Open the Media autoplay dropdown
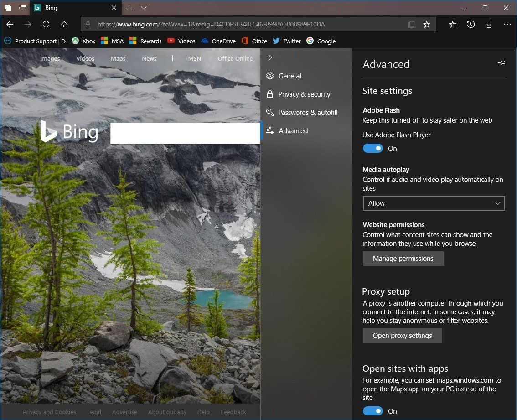The image size is (517, 420). (433, 203)
